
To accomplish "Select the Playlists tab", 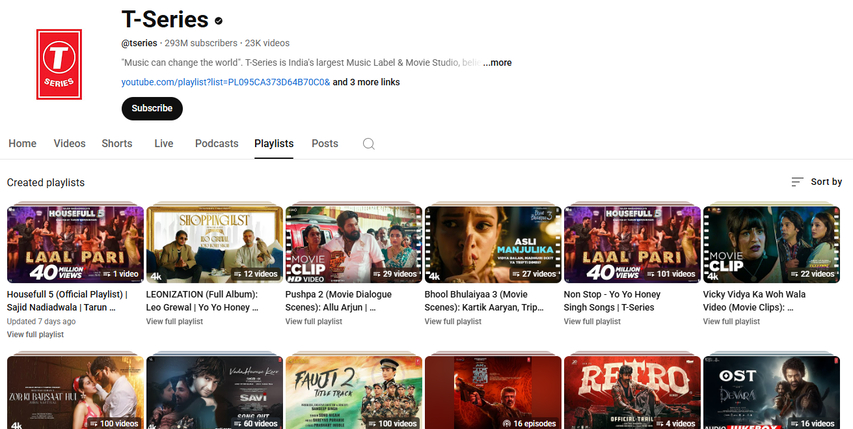I will click(274, 144).
